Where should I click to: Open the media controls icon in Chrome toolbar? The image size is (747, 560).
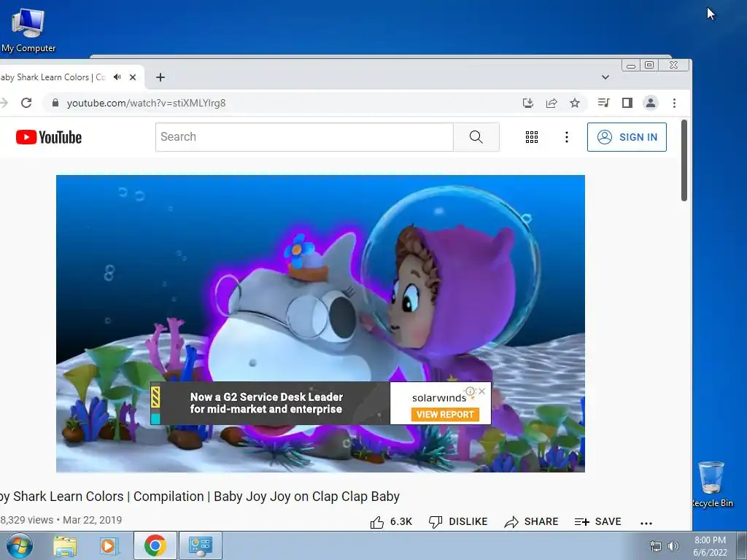(x=603, y=103)
